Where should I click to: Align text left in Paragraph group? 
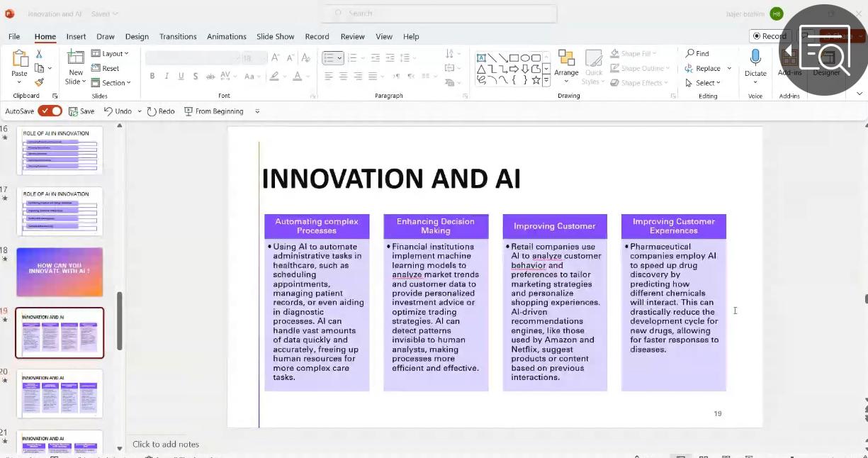point(329,77)
